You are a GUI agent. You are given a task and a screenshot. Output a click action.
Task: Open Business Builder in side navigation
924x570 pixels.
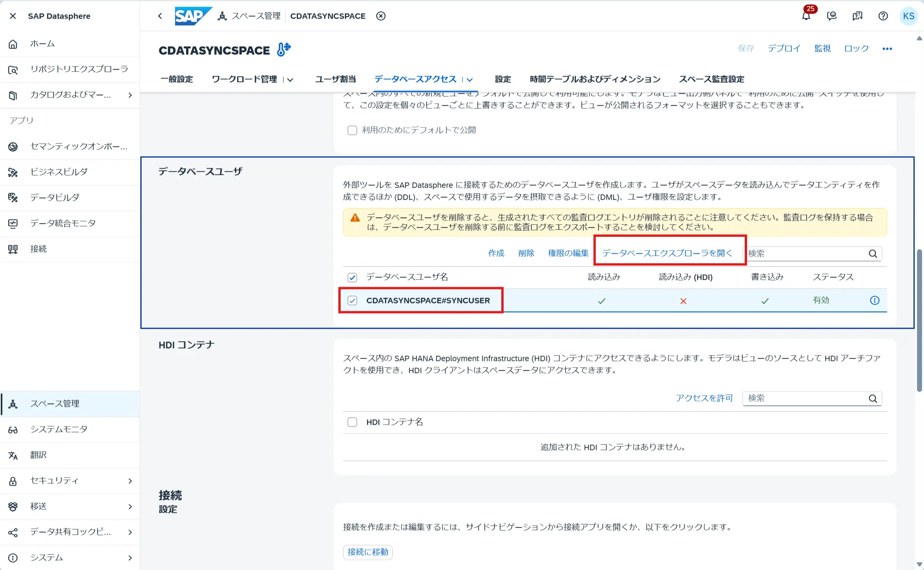(59, 172)
